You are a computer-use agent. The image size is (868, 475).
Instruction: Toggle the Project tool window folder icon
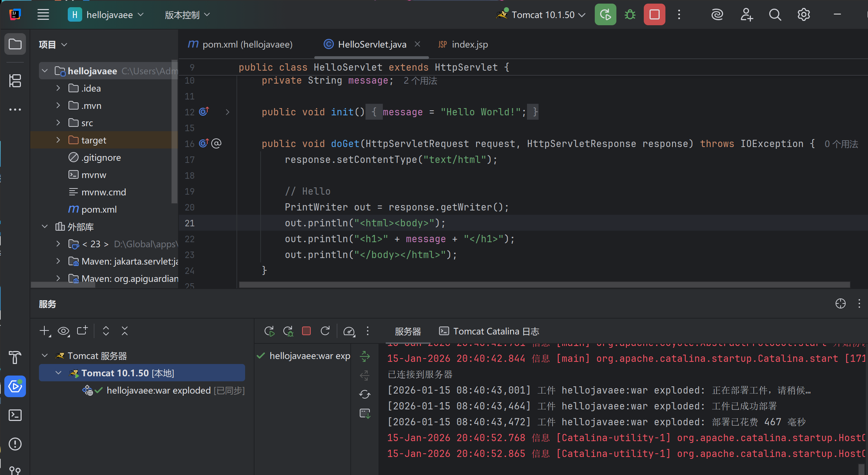coord(15,44)
